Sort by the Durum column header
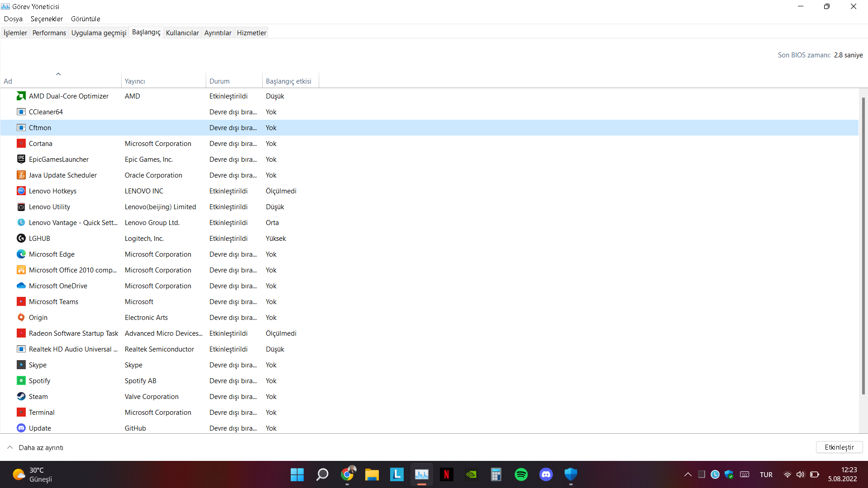This screenshot has width=868, height=488. point(234,81)
